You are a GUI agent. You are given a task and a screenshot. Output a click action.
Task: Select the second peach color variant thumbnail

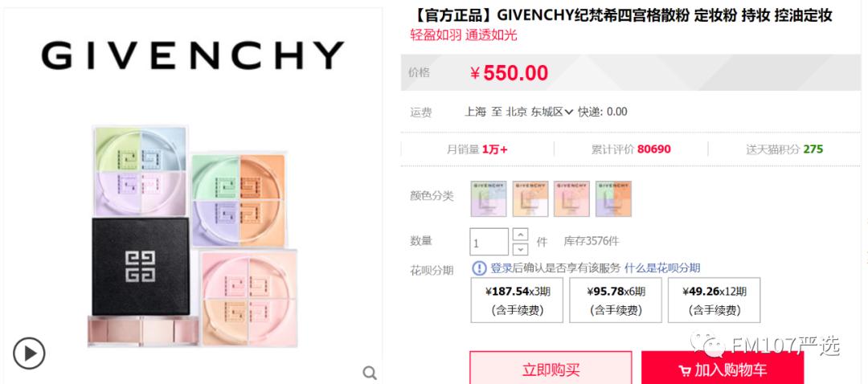530,198
